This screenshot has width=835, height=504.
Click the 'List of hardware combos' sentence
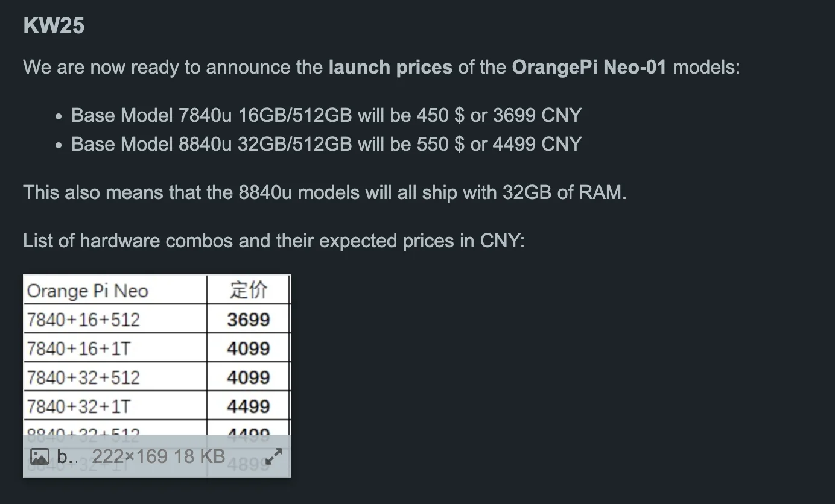click(274, 241)
